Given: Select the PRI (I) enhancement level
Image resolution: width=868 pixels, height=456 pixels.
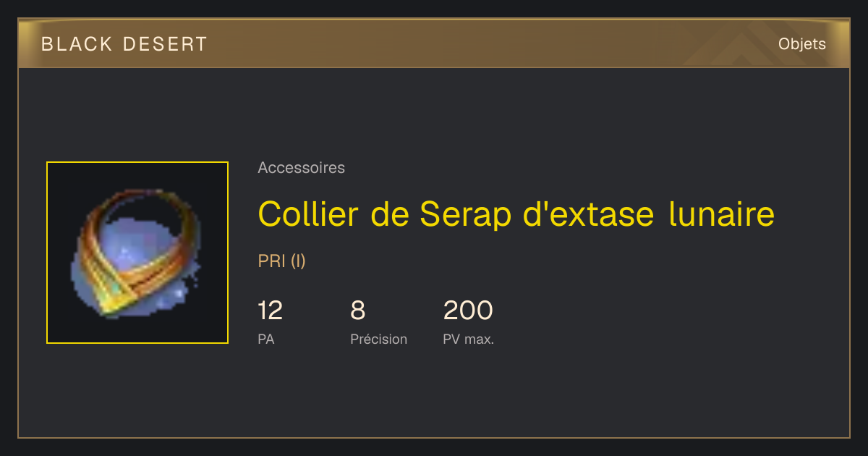Looking at the screenshot, I should pyautogui.click(x=281, y=261).
